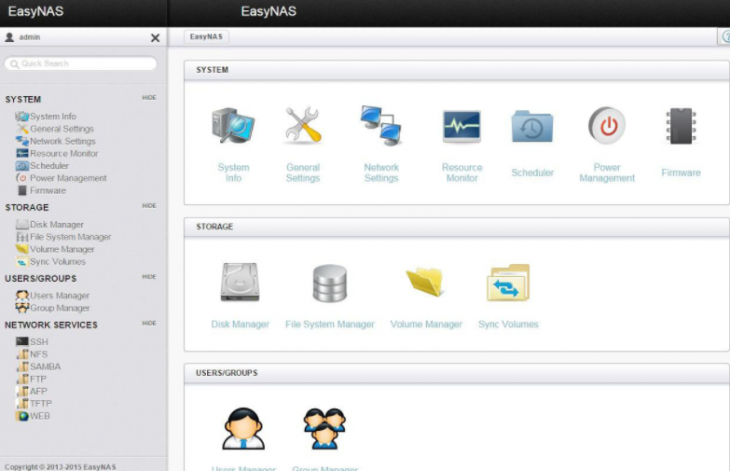
Task: Open the Power Management power button icon
Action: tap(607, 125)
